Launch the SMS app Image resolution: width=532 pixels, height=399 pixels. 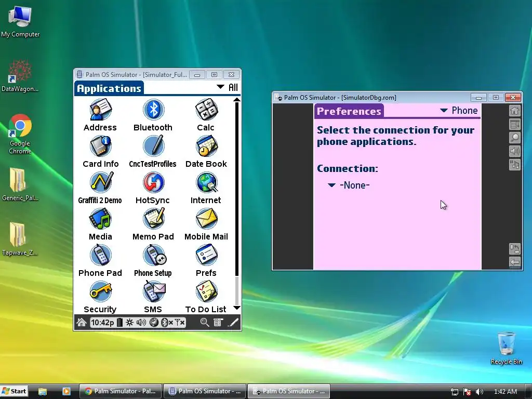click(x=153, y=297)
